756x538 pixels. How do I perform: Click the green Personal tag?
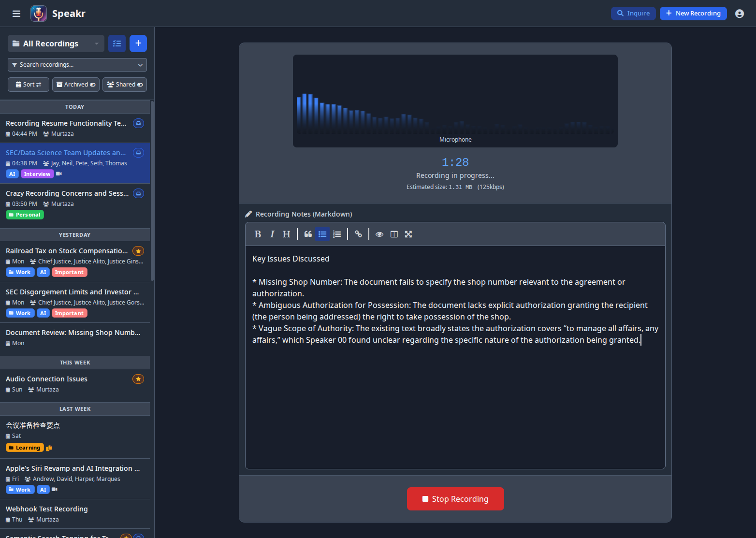point(25,215)
